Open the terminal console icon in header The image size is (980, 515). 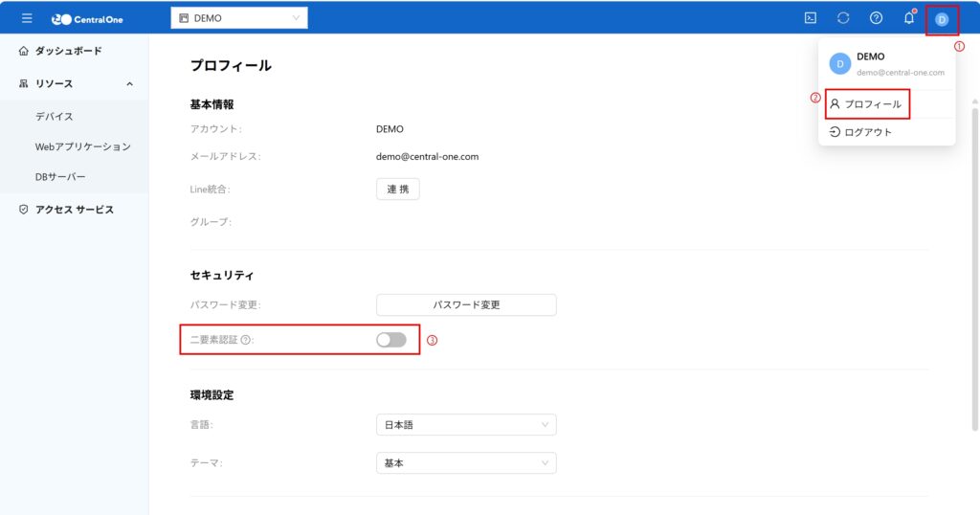pos(810,18)
